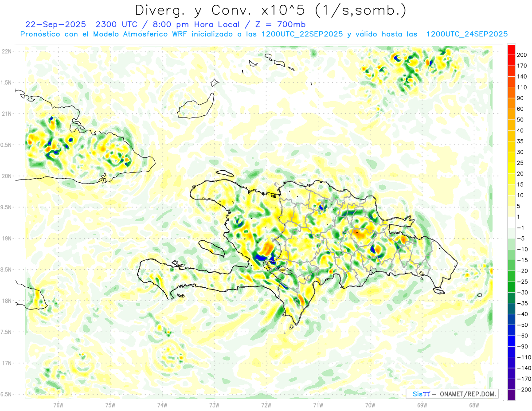Select the date text "22-Sep-2025 2300 UTC"
Screen dimensions: 532x411
82,24
